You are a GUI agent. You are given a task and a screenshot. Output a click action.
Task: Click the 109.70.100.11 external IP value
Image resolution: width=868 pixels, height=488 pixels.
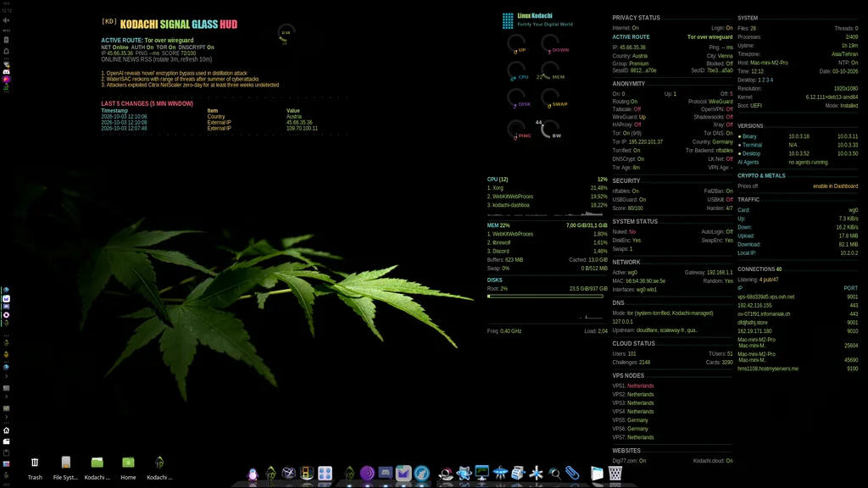pyautogui.click(x=302, y=129)
